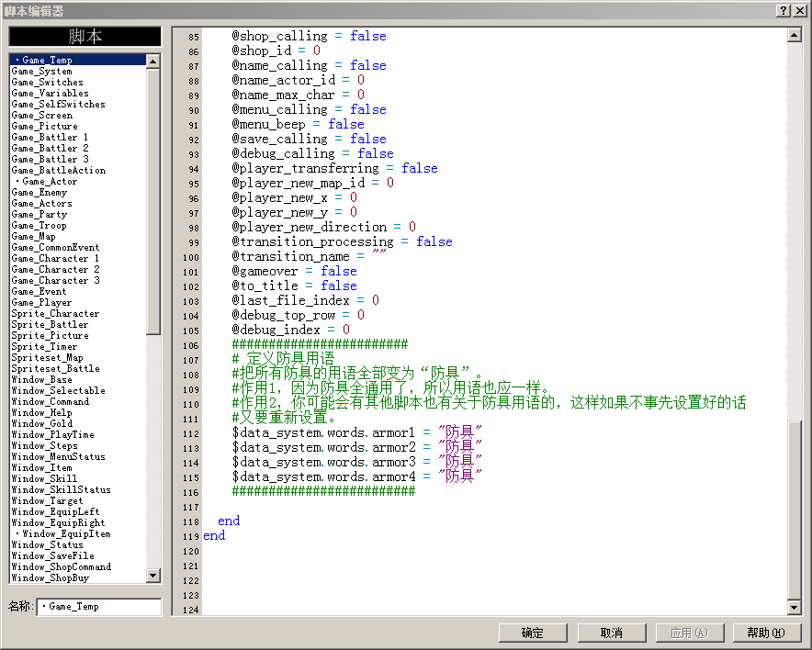
Task: Click the $data_system.words.armor1 code line
Action: click(356, 432)
